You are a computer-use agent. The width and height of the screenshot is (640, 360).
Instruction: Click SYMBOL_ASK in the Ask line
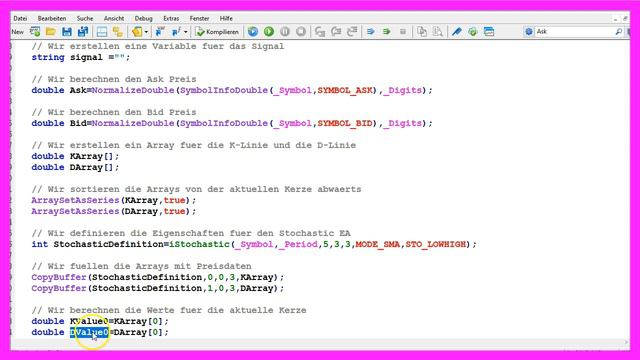click(345, 90)
